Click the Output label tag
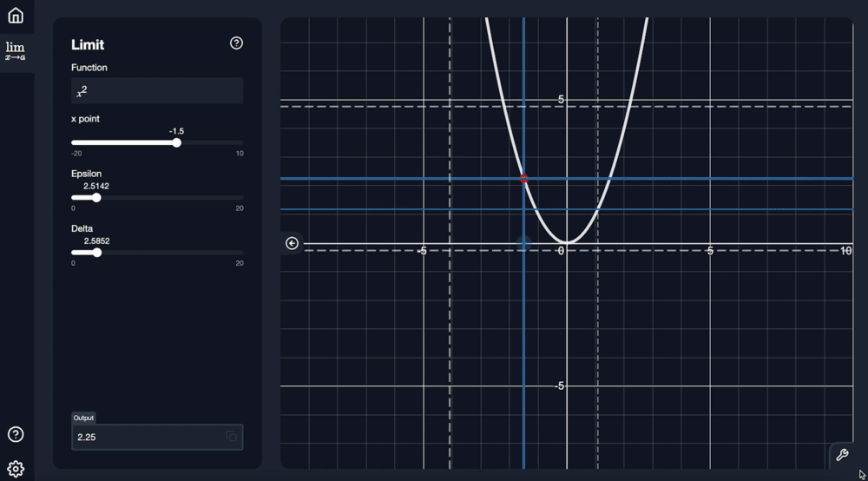This screenshot has height=481, width=868. pyautogui.click(x=83, y=418)
